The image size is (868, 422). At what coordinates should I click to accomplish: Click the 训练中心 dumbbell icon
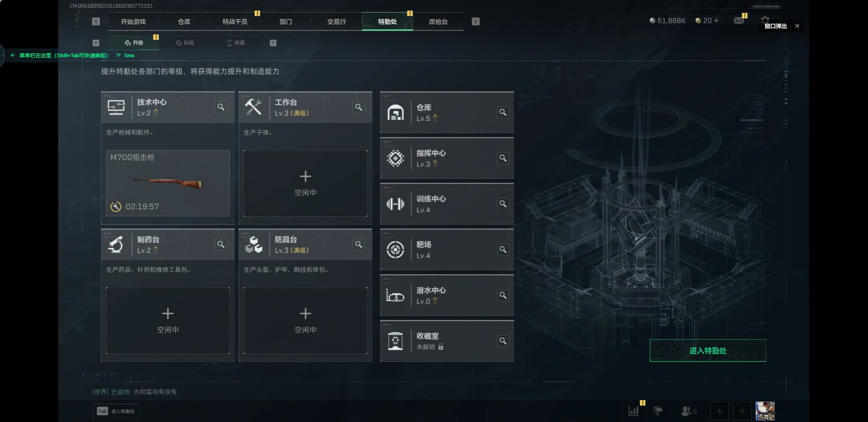[x=395, y=204]
